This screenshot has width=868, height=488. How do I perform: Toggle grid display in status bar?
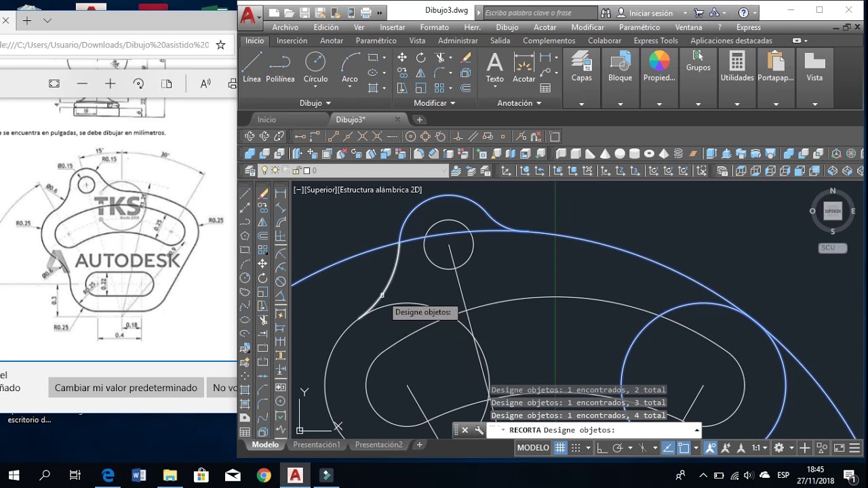(x=560, y=448)
